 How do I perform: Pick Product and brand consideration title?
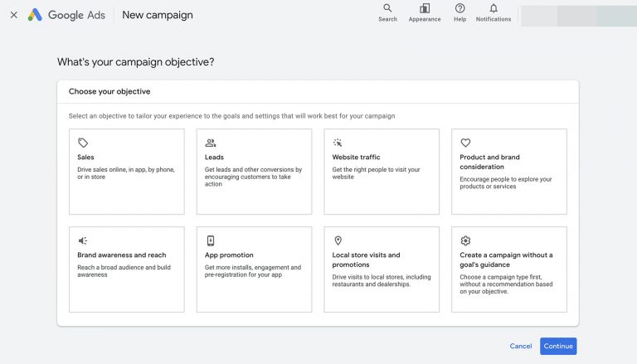489,162
